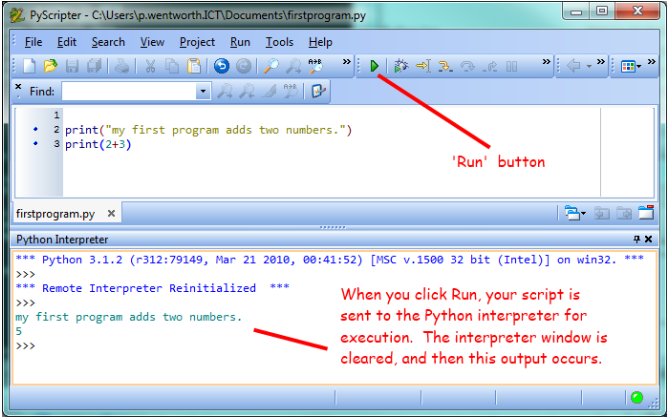
Task: Toggle the pin on Python Interpreter panel
Action: coord(637,240)
